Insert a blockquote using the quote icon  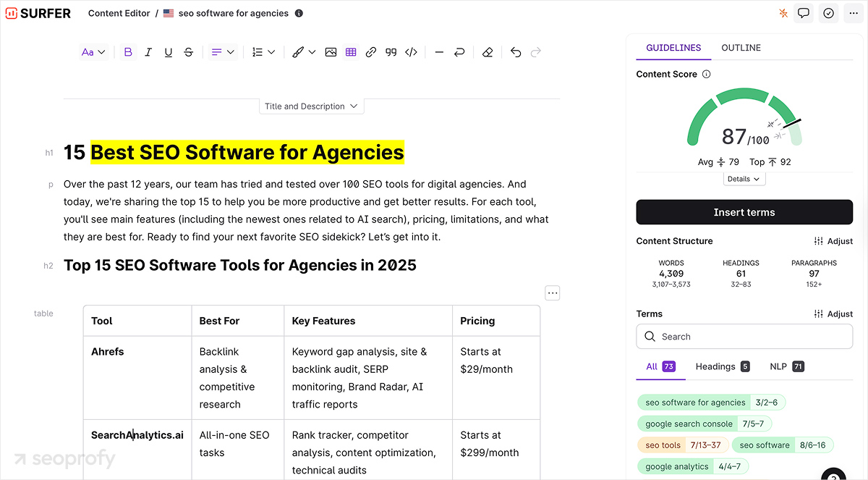tap(391, 52)
